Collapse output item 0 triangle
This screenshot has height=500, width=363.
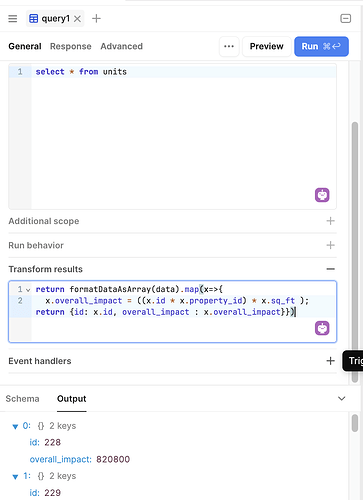coord(15,426)
